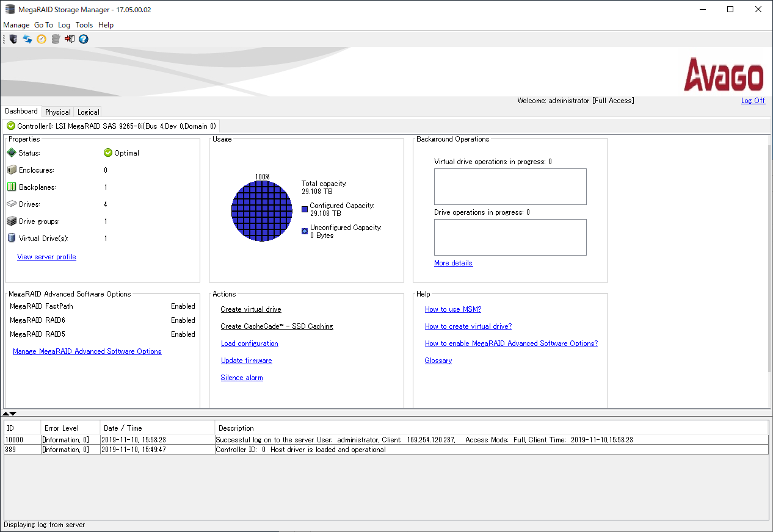Click the Silence alarm link

coord(242,378)
